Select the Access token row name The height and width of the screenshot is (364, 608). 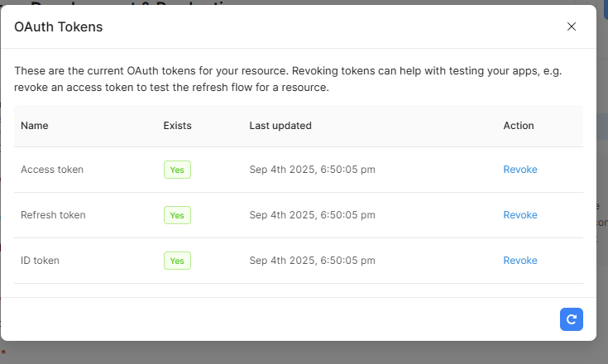(x=52, y=170)
